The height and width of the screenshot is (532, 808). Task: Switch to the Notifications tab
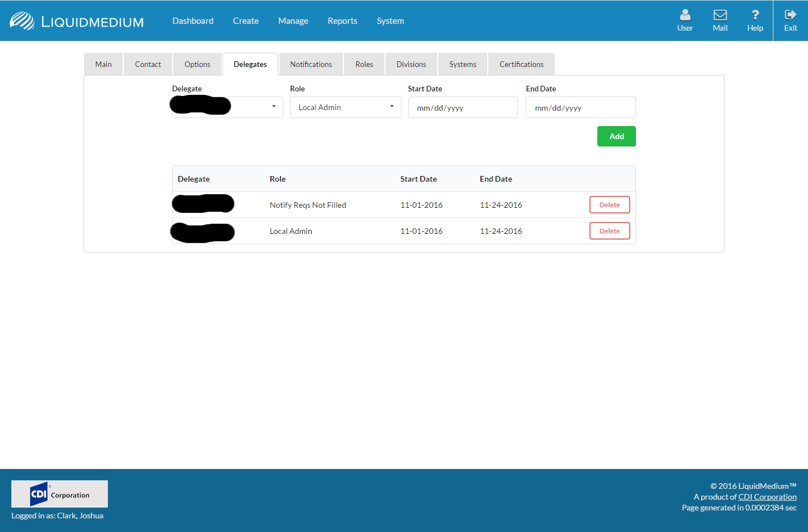(311, 64)
